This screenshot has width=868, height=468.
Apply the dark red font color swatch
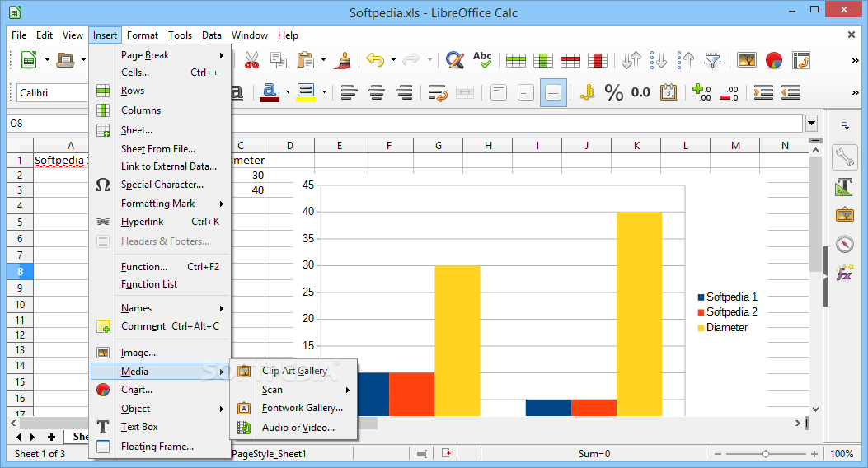270,100
